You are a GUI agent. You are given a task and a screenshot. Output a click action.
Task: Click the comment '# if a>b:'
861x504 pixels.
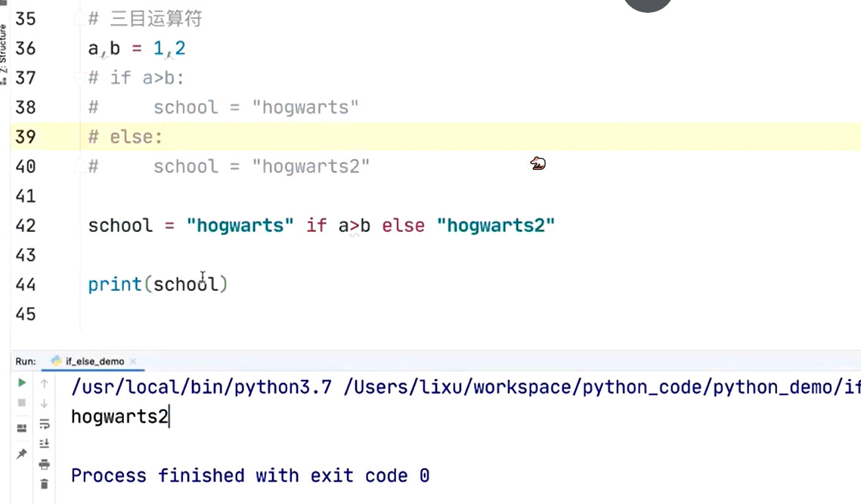click(136, 78)
